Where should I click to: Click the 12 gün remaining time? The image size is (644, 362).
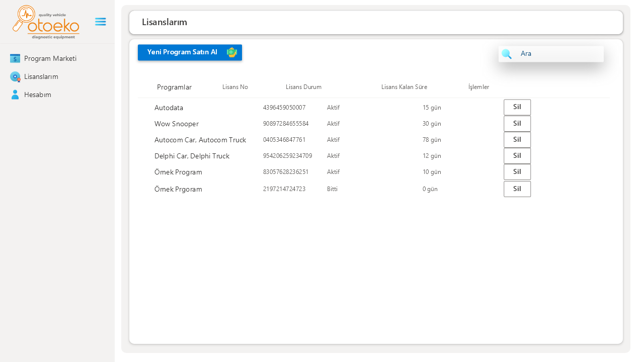pyautogui.click(x=432, y=156)
